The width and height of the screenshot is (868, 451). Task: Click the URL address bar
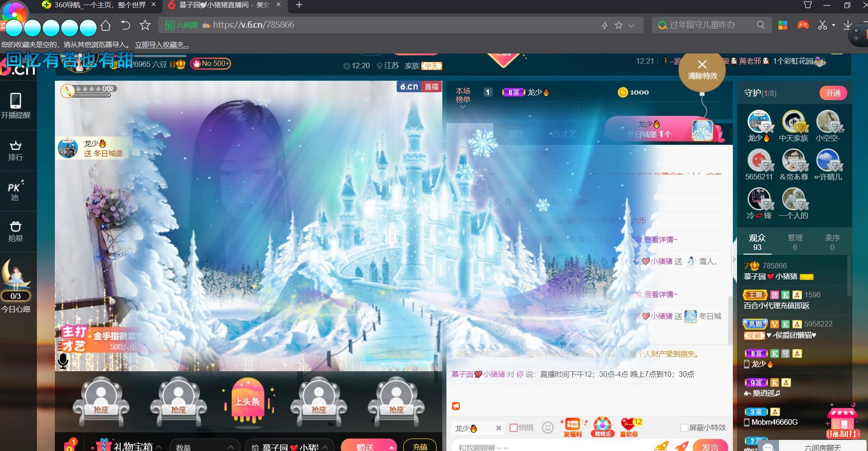401,25
